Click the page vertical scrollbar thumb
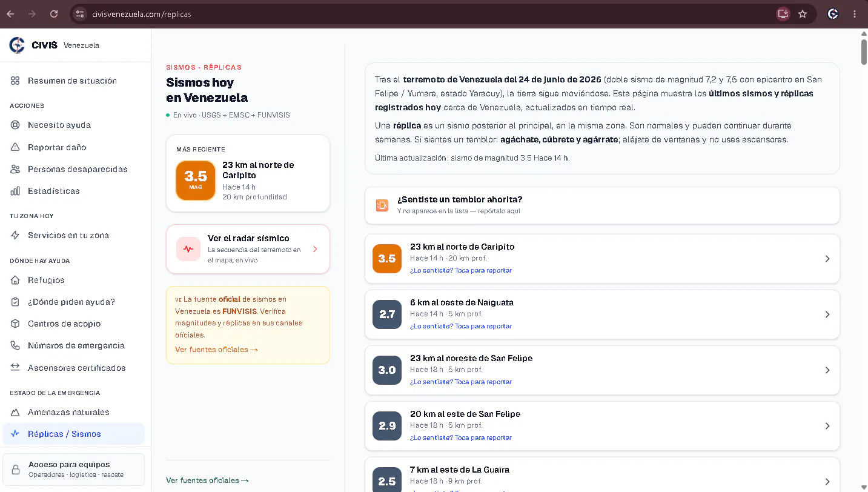The width and height of the screenshot is (868, 492). click(864, 52)
